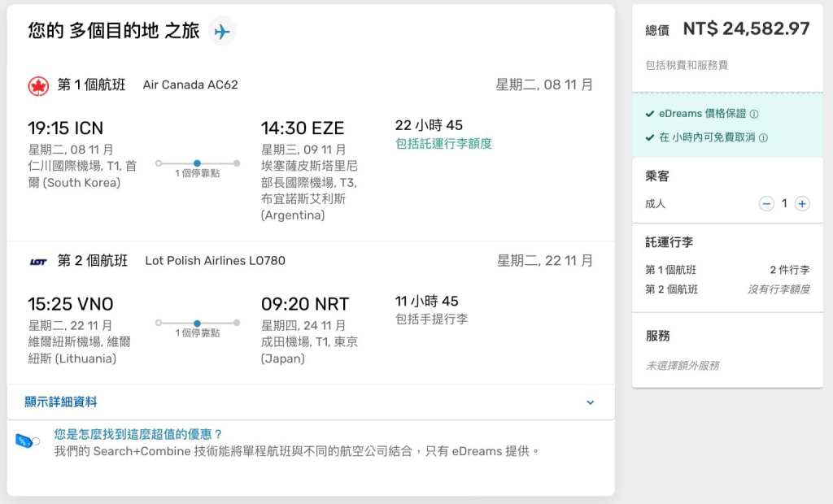Click the Air Canada maple leaf logo
Image resolution: width=833 pixels, height=504 pixels.
[x=38, y=85]
